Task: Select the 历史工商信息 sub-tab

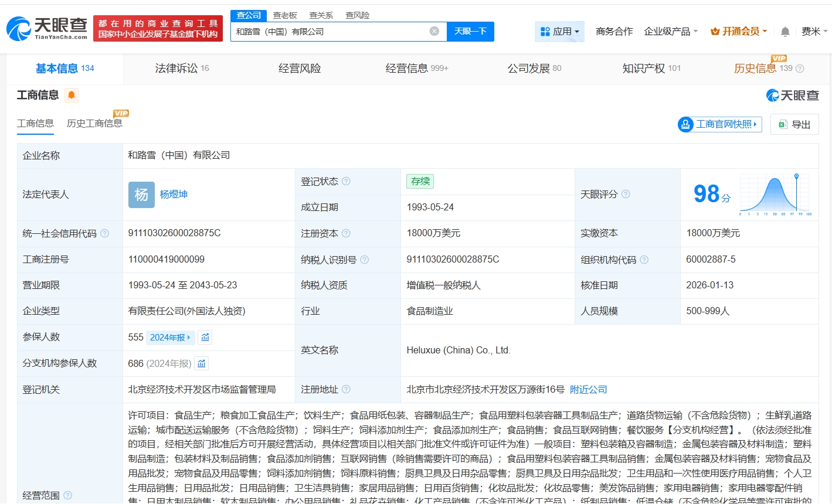Action: click(94, 123)
